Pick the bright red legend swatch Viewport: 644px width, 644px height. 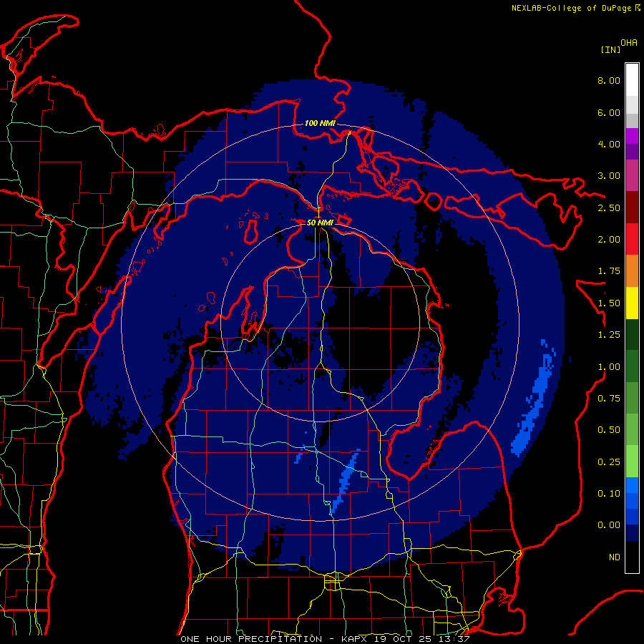pos(632,239)
